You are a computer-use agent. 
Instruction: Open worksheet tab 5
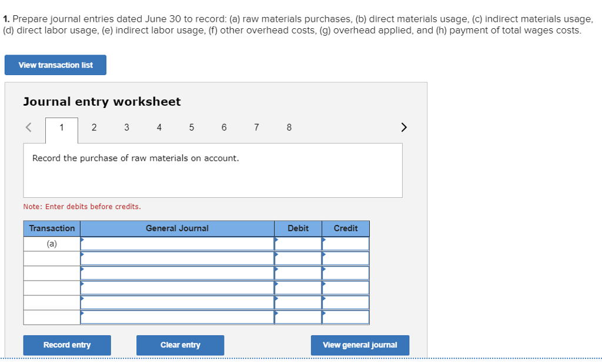point(192,127)
